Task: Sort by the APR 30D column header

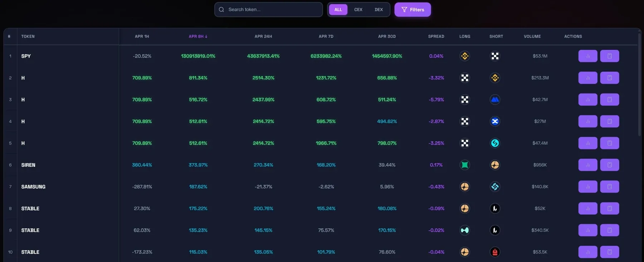Action: tap(387, 37)
